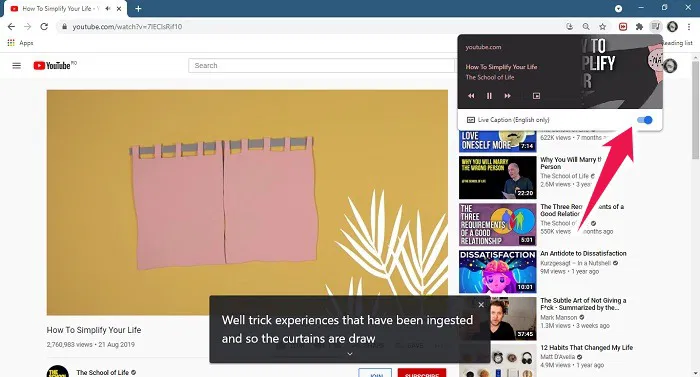Open The Subtle Art of Not Giving title
This screenshot has width=700, height=377.
click(x=583, y=304)
